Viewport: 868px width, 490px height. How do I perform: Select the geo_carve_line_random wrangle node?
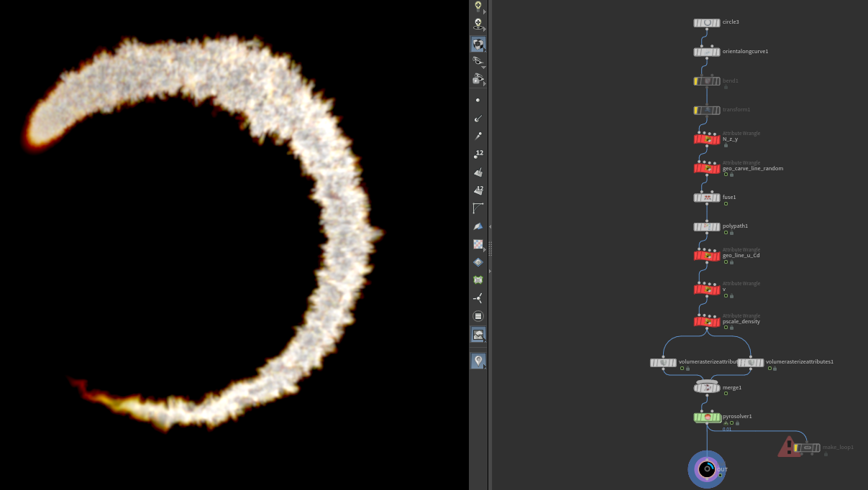[x=707, y=168]
